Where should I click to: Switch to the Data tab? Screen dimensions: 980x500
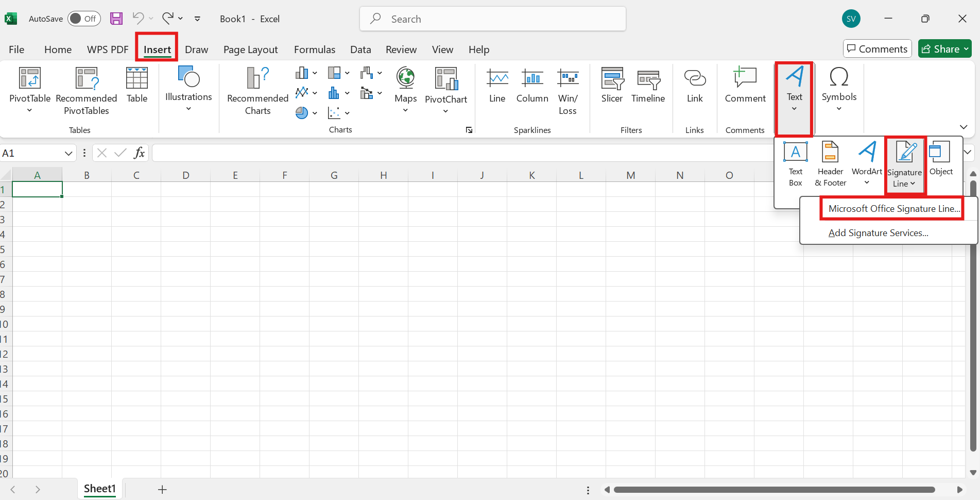click(x=360, y=49)
